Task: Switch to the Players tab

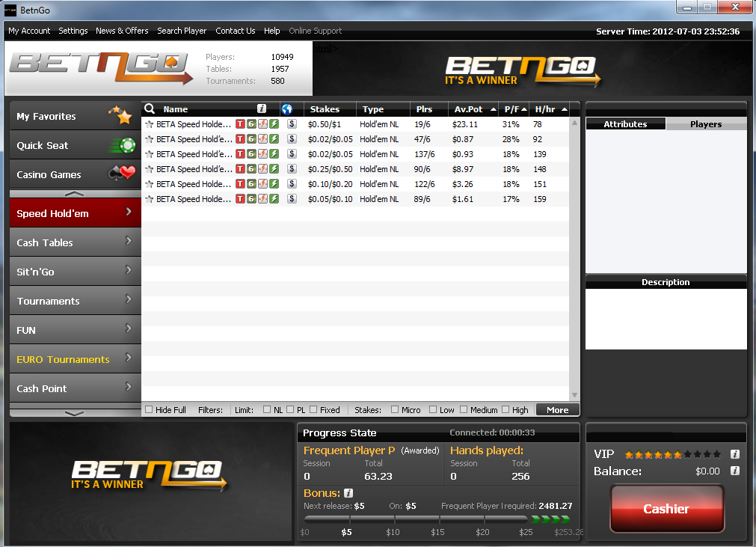Action: pyautogui.click(x=706, y=124)
